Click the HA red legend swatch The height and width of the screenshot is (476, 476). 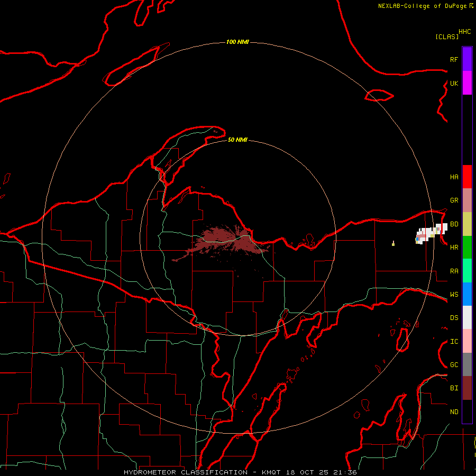tap(467, 177)
